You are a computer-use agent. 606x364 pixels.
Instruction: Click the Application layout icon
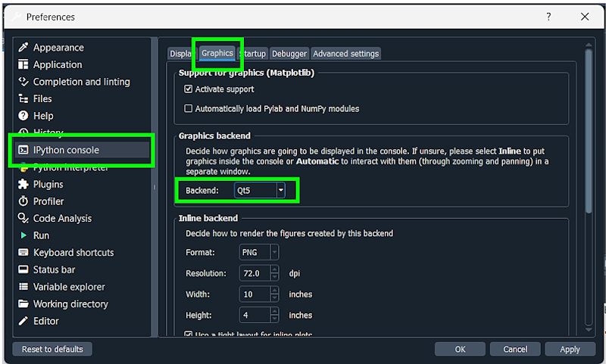click(23, 64)
